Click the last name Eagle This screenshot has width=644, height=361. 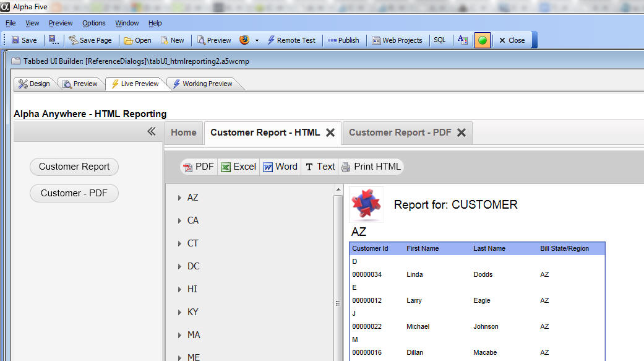(482, 300)
